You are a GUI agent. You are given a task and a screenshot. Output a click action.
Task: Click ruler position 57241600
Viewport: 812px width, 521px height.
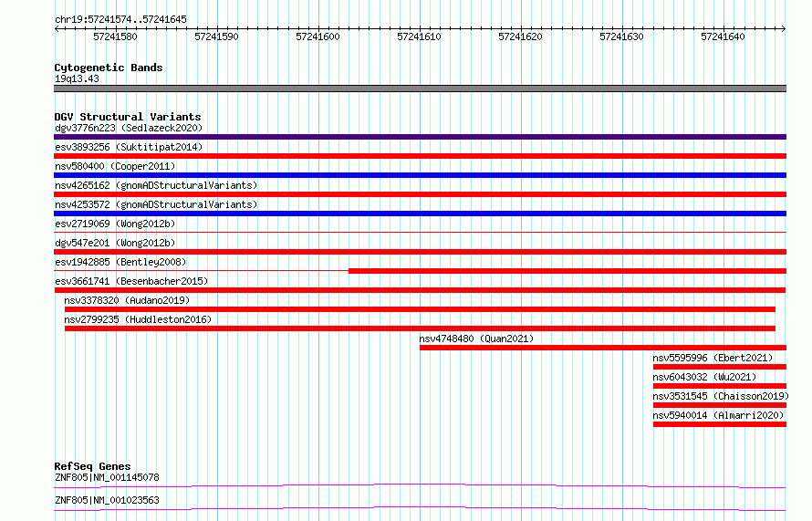pos(318,36)
